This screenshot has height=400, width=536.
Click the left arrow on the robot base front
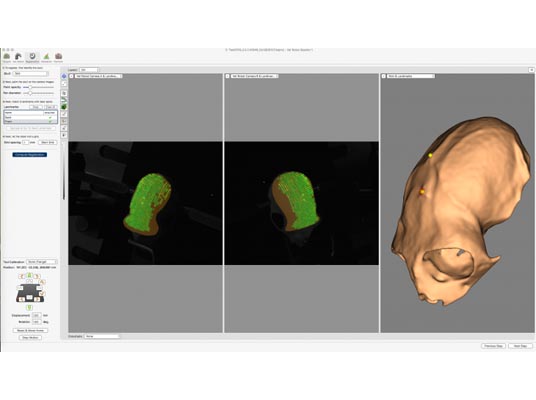click(x=22, y=299)
